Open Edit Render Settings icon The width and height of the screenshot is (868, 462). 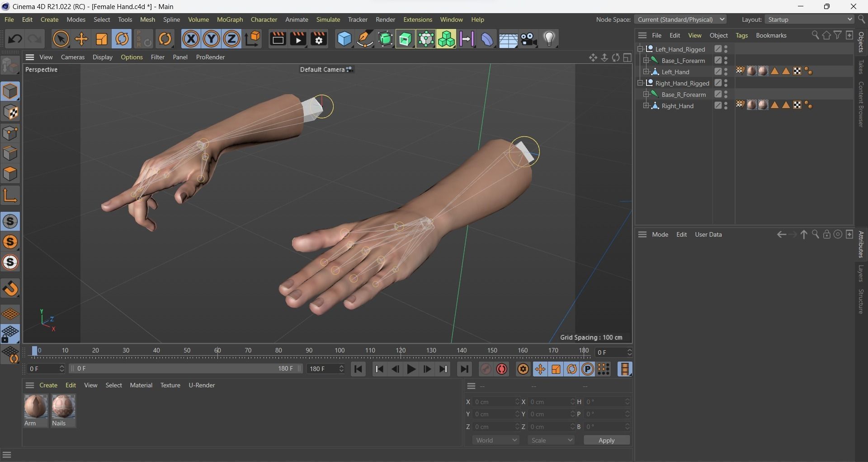pos(319,39)
